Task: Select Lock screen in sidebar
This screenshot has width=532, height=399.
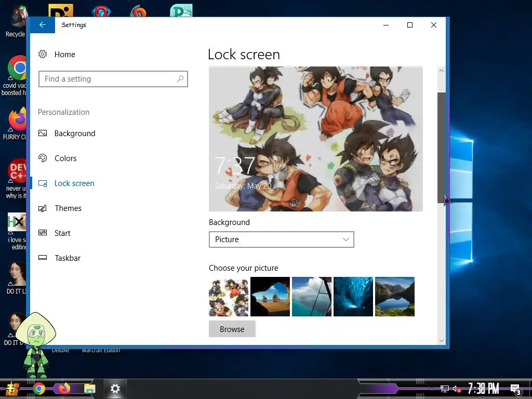Action: coord(74,183)
